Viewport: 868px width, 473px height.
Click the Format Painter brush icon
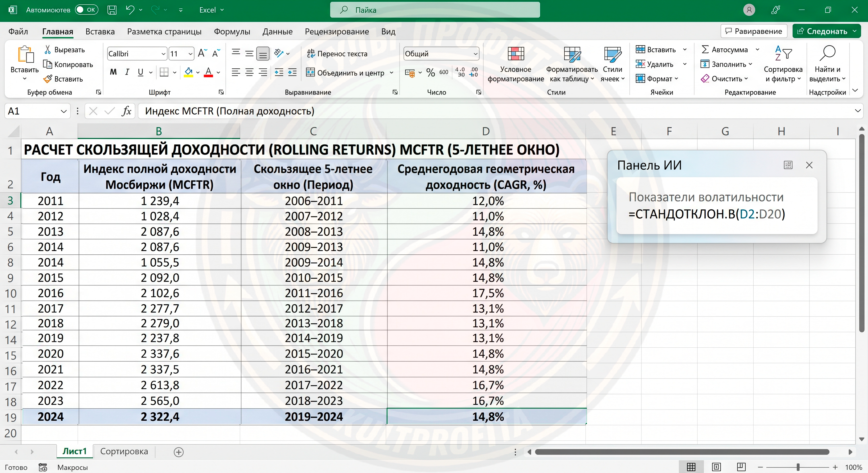[47, 79]
